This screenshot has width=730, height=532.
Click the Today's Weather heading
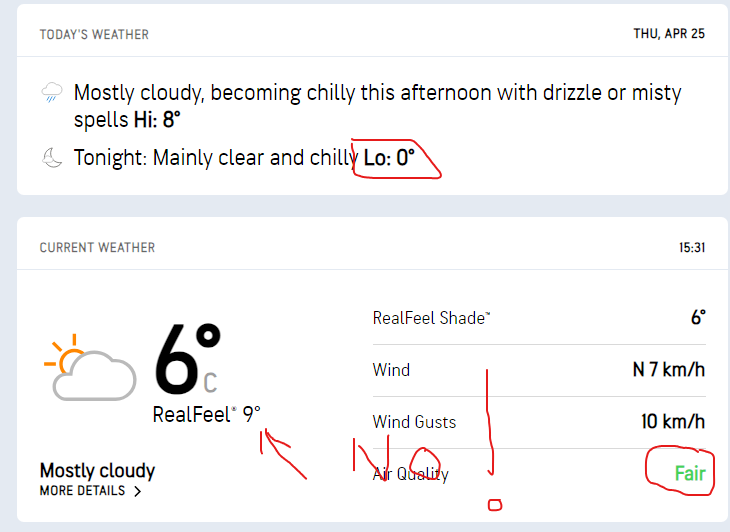(x=94, y=34)
